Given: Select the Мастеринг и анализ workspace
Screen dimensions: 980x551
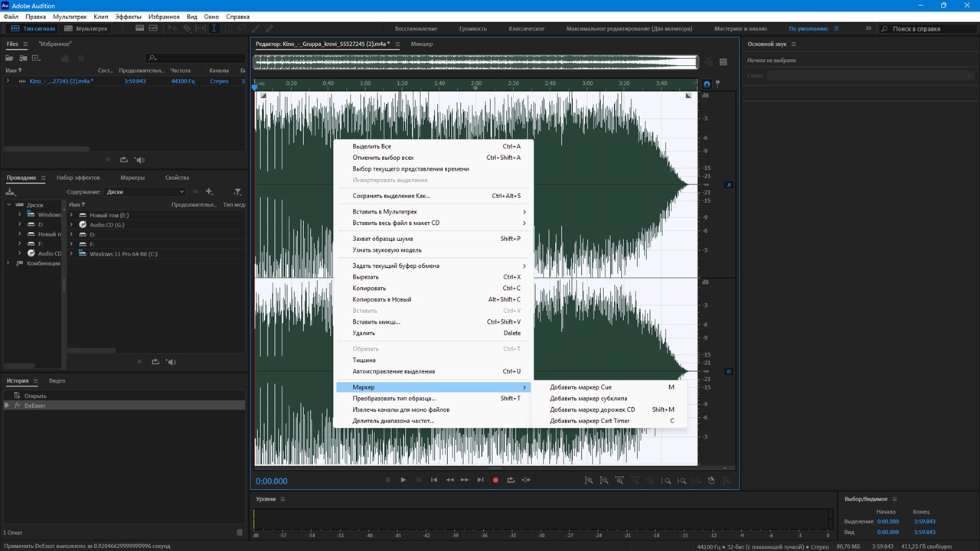Looking at the screenshot, I should click(740, 28).
